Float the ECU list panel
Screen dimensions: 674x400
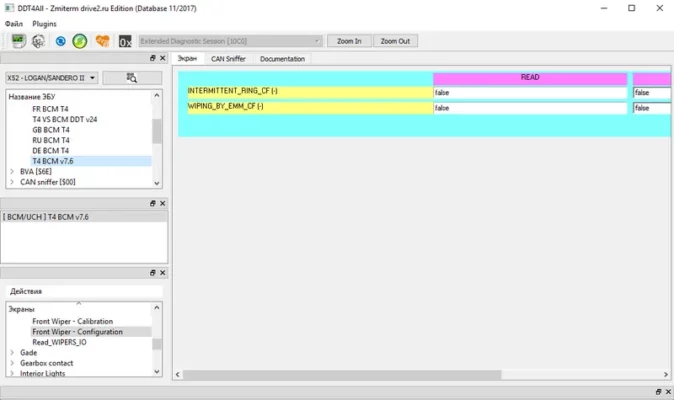(153, 58)
